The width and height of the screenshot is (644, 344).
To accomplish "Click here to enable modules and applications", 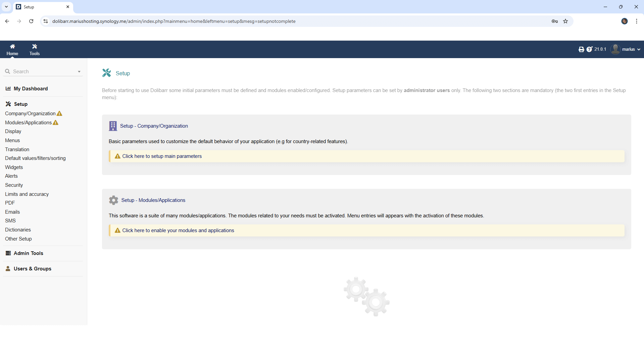I will 178,230.
